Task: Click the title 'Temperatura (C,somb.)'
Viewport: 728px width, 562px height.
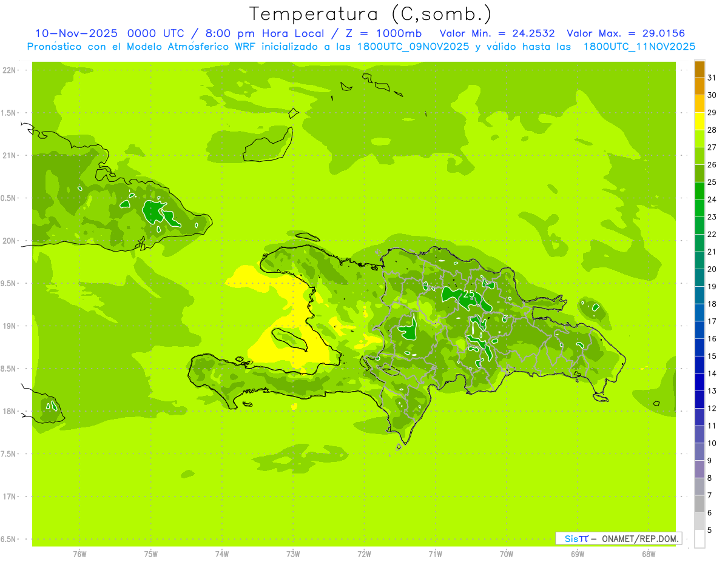Action: [371, 14]
